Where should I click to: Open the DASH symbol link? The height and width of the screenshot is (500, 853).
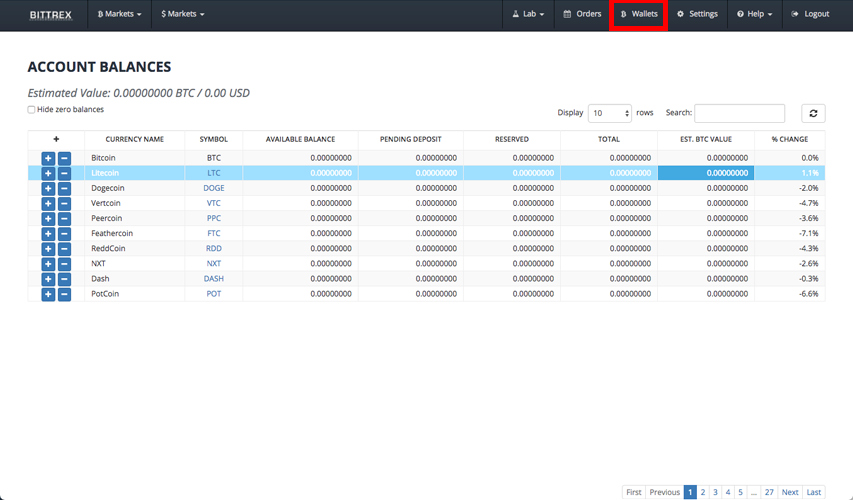point(214,279)
